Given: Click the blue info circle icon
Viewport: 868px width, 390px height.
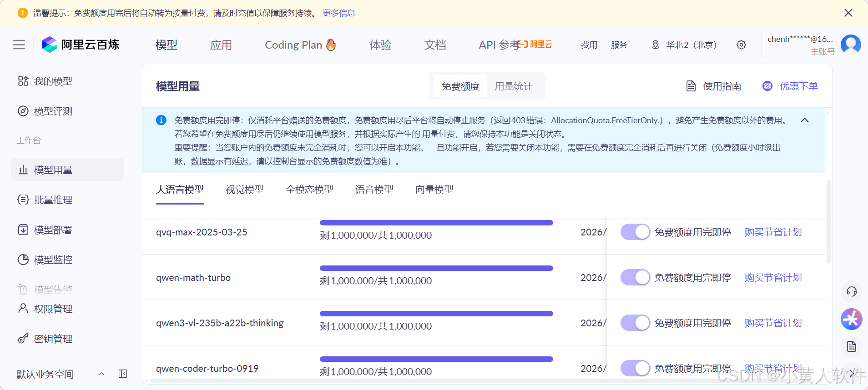Looking at the screenshot, I should 161,120.
